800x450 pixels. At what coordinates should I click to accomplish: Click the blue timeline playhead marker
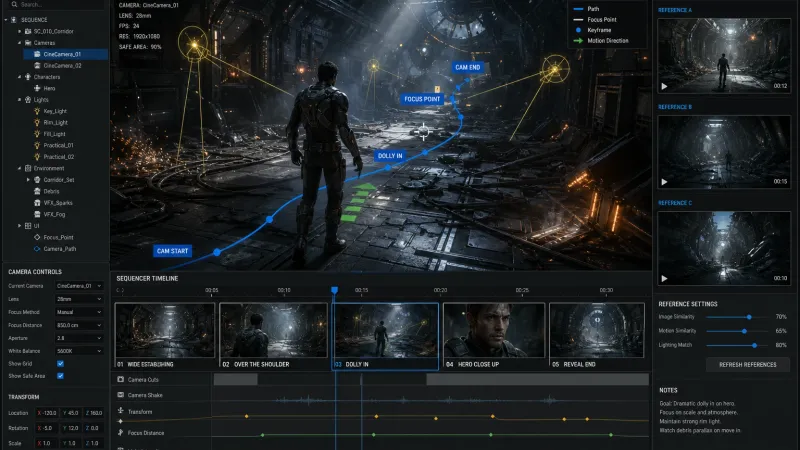pyautogui.click(x=334, y=290)
